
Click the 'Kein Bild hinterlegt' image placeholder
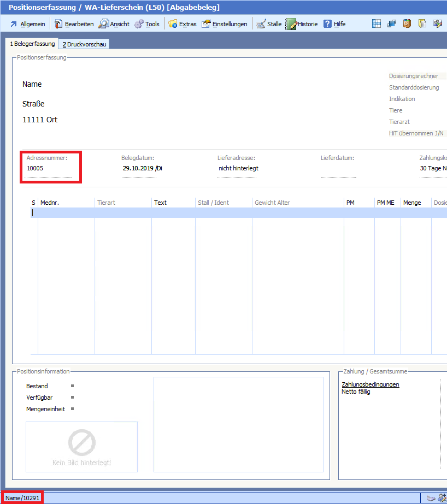[81, 447]
